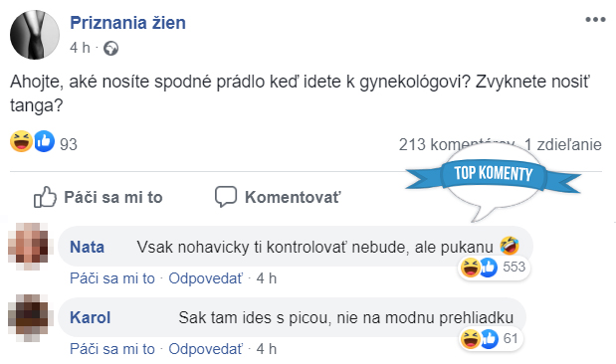Click the globe public audience icon
Viewport: 616px width, 364px height.
(x=110, y=49)
